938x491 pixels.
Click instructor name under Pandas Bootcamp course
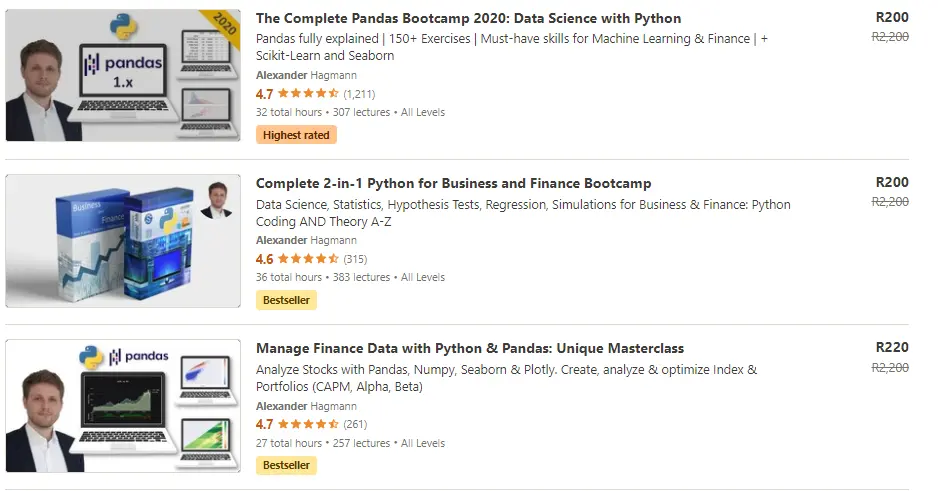point(305,75)
